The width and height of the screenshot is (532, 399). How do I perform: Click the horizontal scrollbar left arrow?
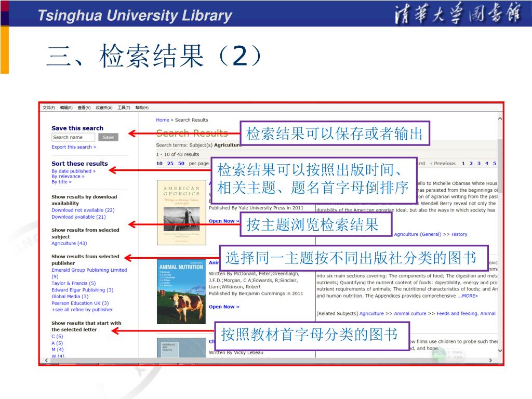coord(47,361)
